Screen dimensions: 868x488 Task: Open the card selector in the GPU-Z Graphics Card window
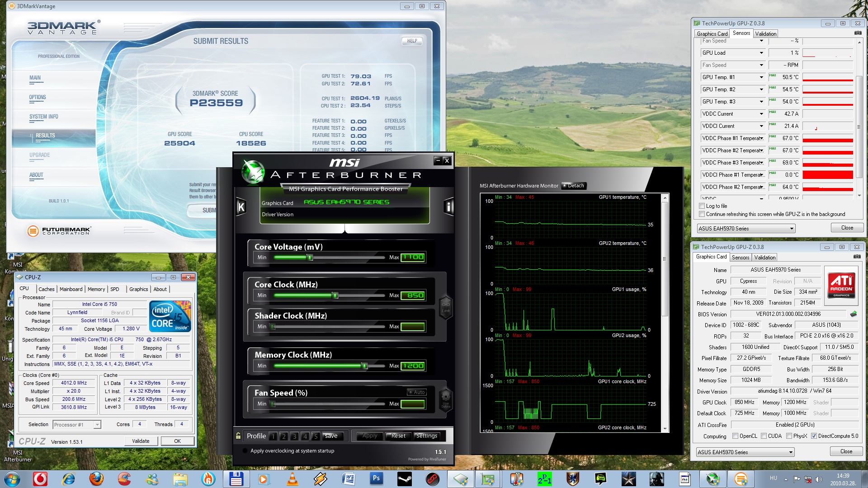(x=745, y=452)
